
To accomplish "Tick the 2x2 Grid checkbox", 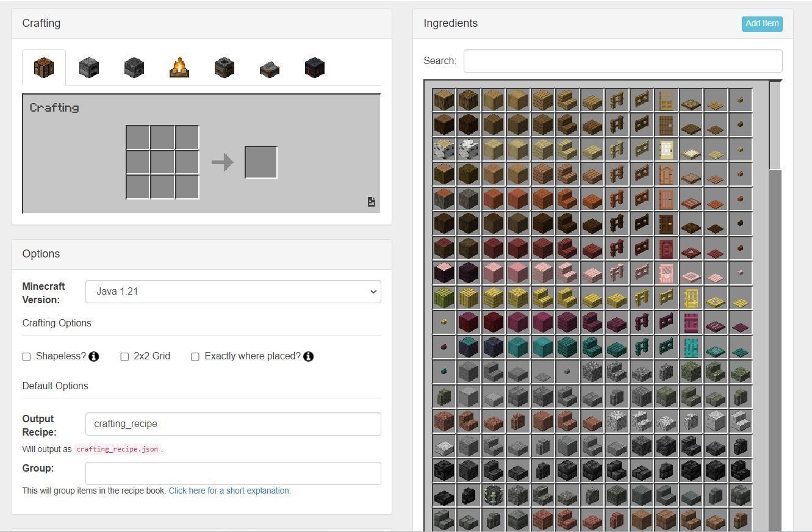I will tap(124, 356).
